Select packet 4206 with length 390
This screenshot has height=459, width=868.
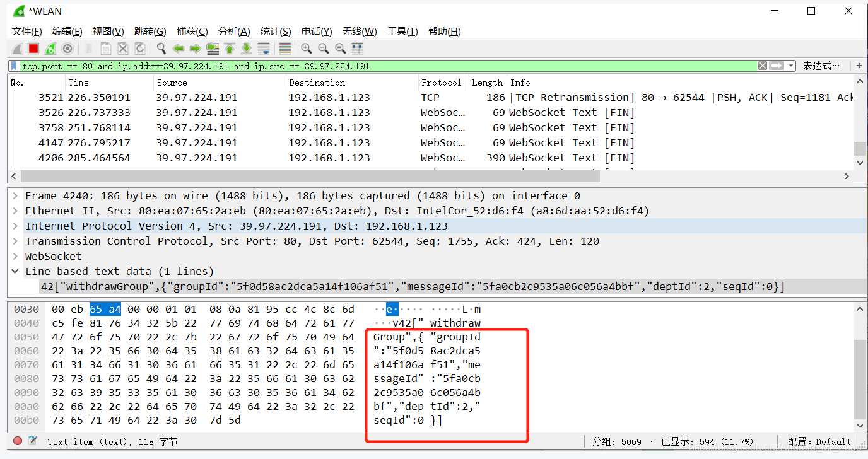431,158
